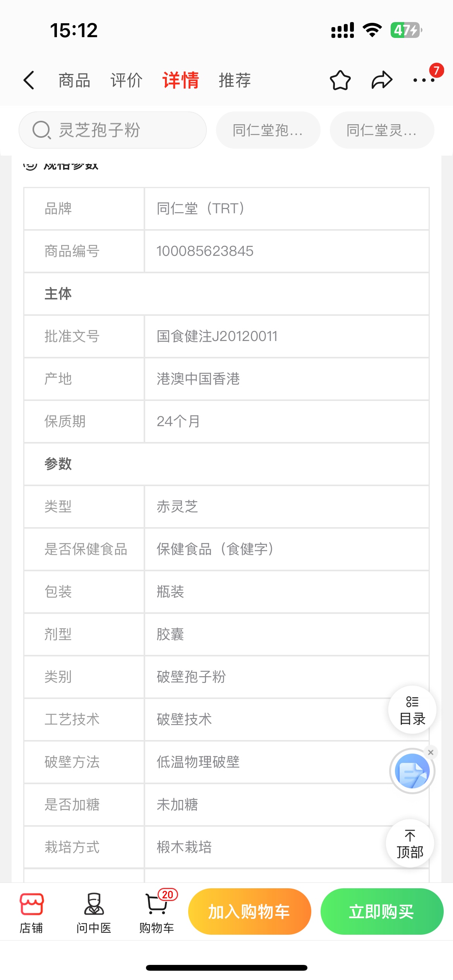Switch to the 评价 tab
This screenshot has width=453, height=980.
coord(126,81)
